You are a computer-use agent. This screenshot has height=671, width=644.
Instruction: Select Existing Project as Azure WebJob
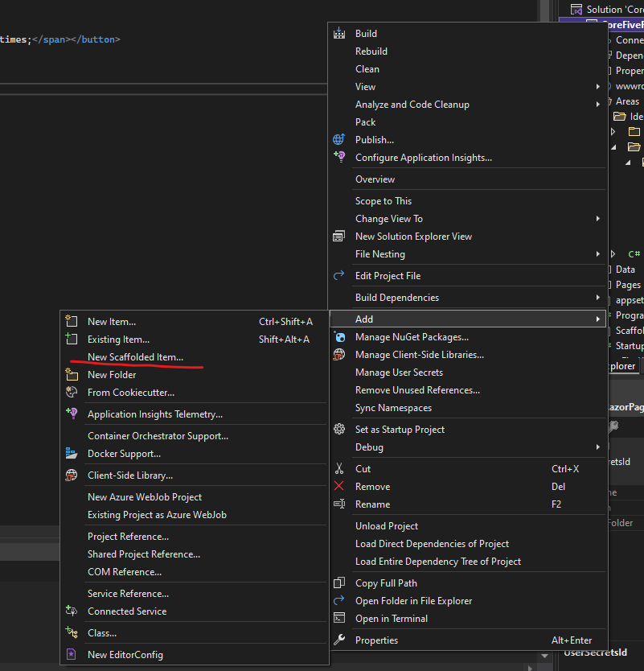coord(157,515)
